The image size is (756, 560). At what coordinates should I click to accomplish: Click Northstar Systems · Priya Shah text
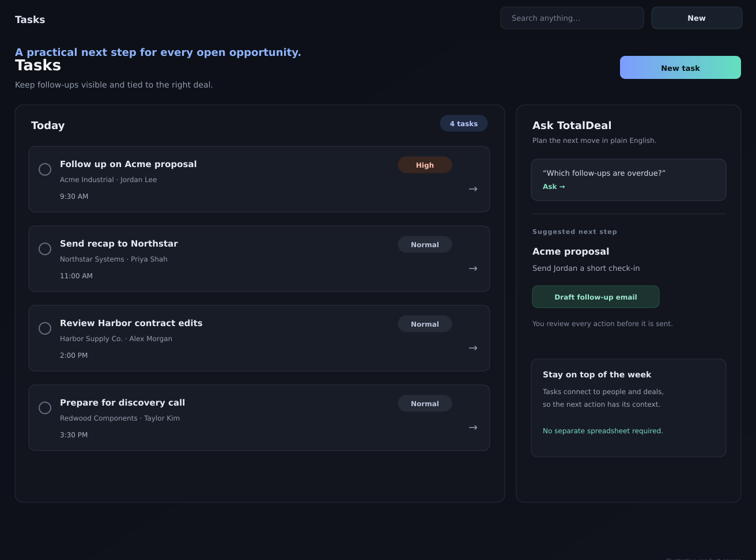(114, 259)
